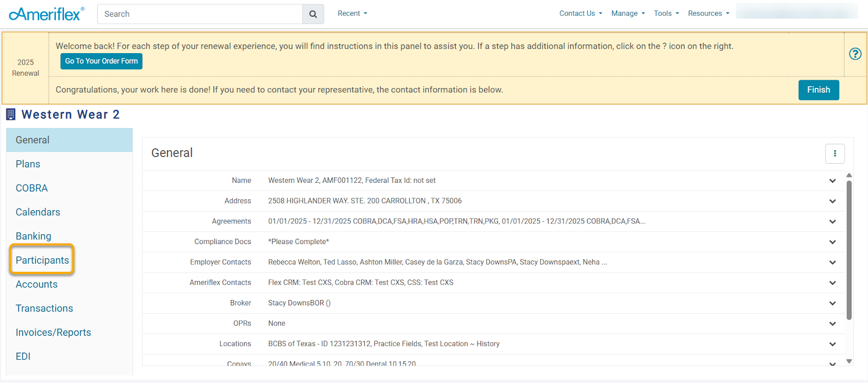Viewport: 868px width, 383px height.
Task: Click the scrollbar down arrow
Action: [x=849, y=361]
